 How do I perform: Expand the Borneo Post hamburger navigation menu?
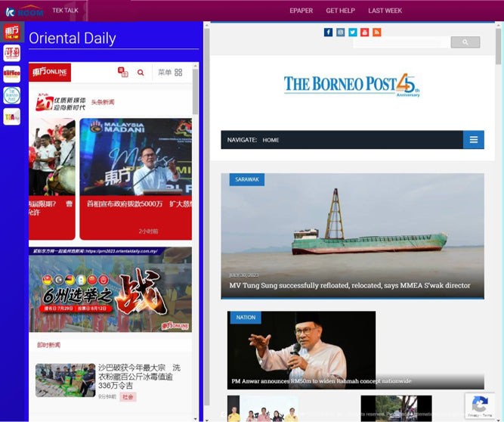[473, 140]
